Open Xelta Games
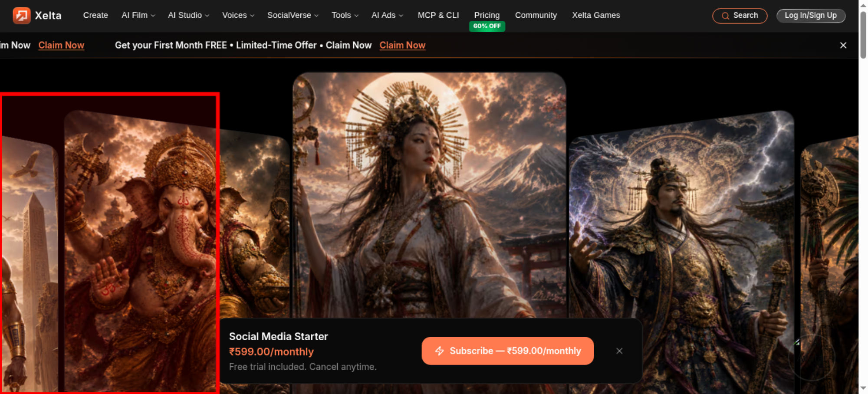The height and width of the screenshot is (394, 868). (x=596, y=15)
